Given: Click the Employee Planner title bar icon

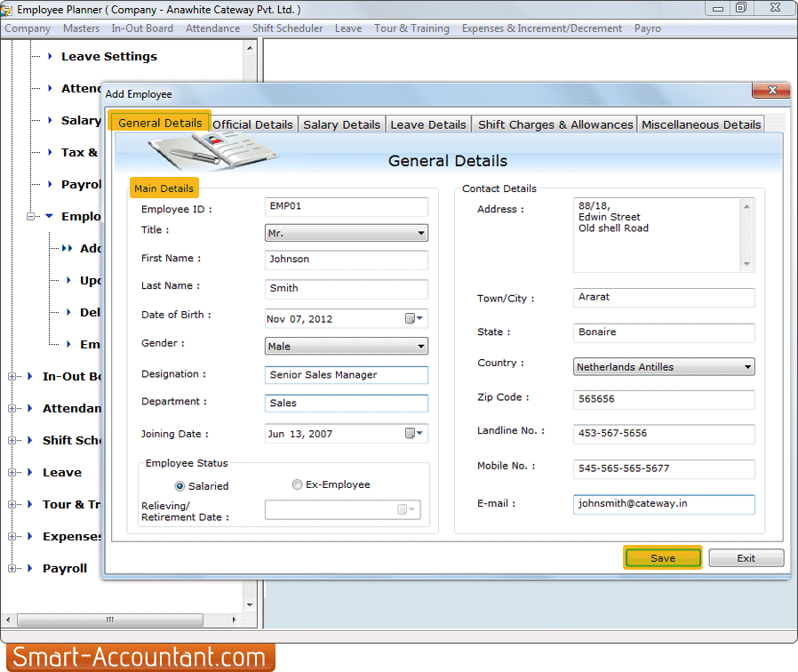Looking at the screenshot, I should coord(9,8).
